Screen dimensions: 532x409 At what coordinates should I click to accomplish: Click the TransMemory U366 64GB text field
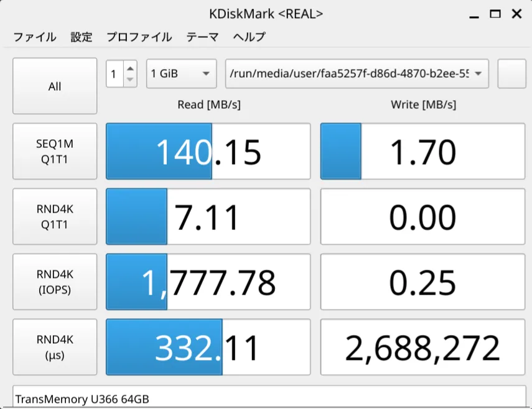(x=269, y=398)
